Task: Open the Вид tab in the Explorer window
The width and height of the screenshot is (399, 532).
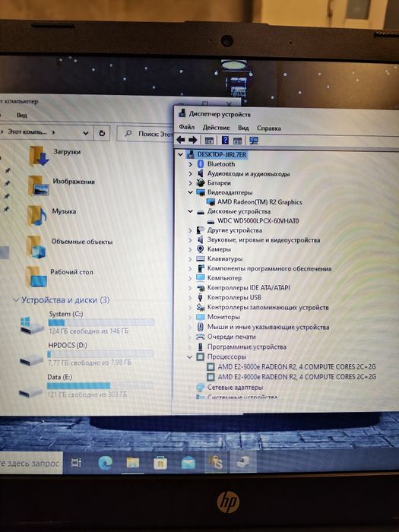Action: pos(22,116)
